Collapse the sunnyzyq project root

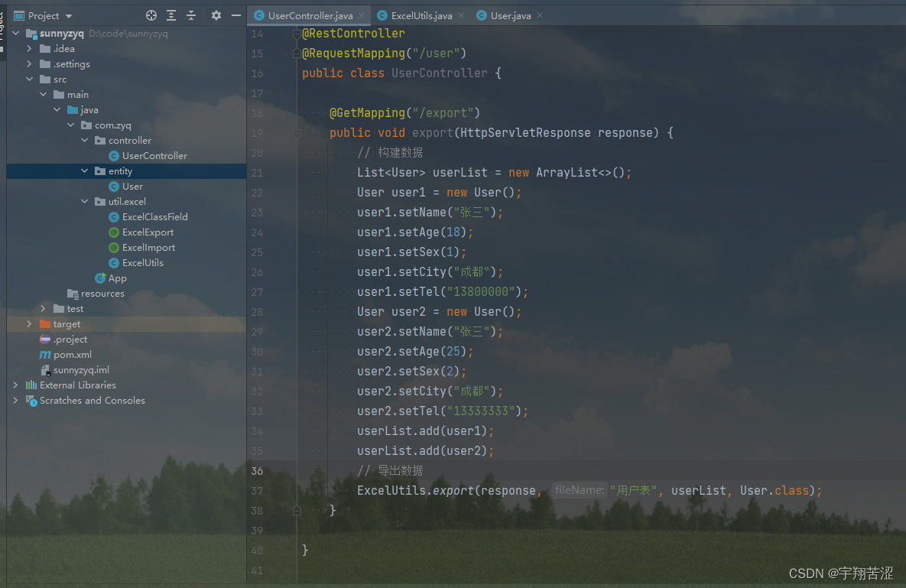(15, 34)
